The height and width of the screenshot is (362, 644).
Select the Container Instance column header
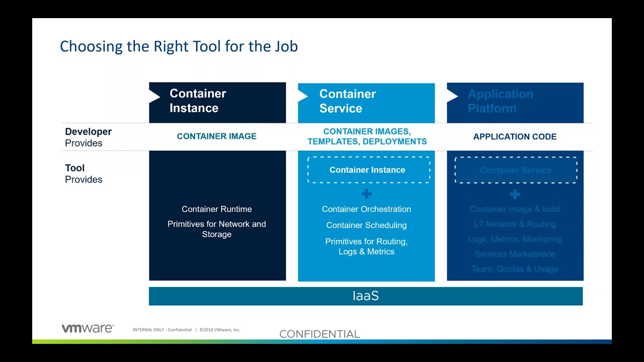[x=217, y=103]
